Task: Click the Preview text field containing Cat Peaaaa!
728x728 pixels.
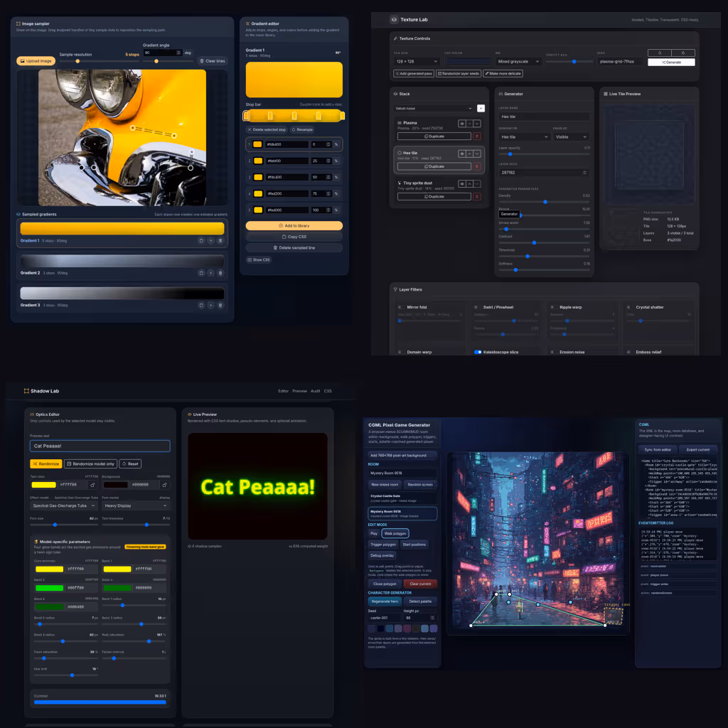Action: pos(100,446)
